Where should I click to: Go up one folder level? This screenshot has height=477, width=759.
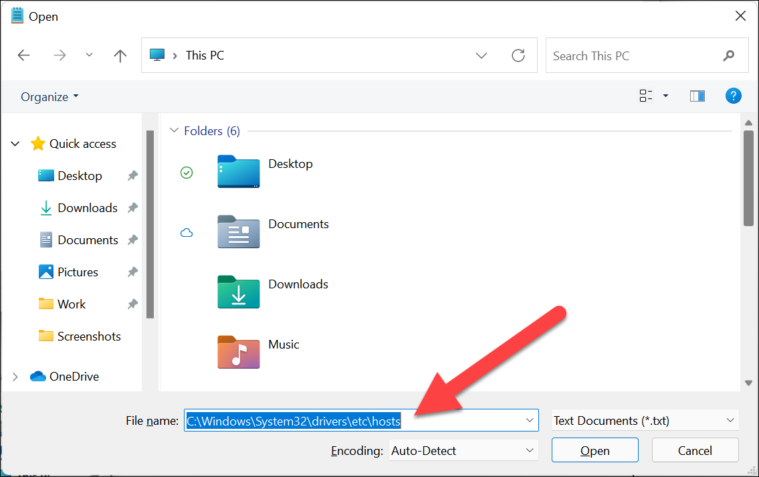pos(120,56)
